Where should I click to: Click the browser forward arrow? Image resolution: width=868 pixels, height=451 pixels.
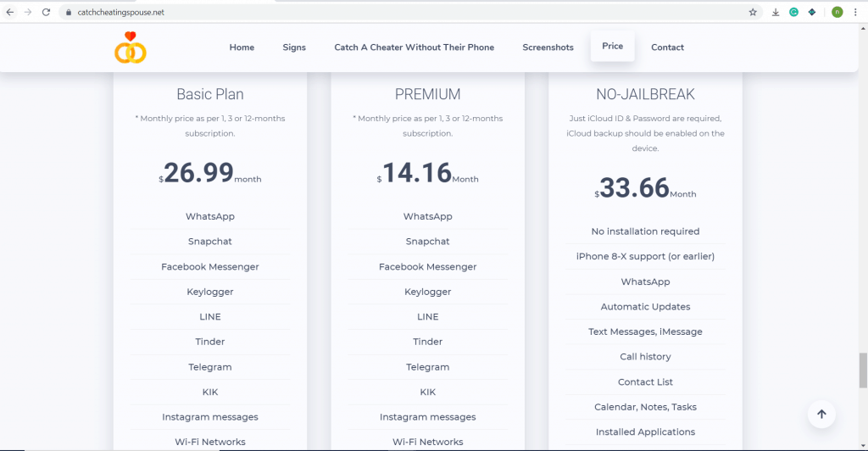28,12
